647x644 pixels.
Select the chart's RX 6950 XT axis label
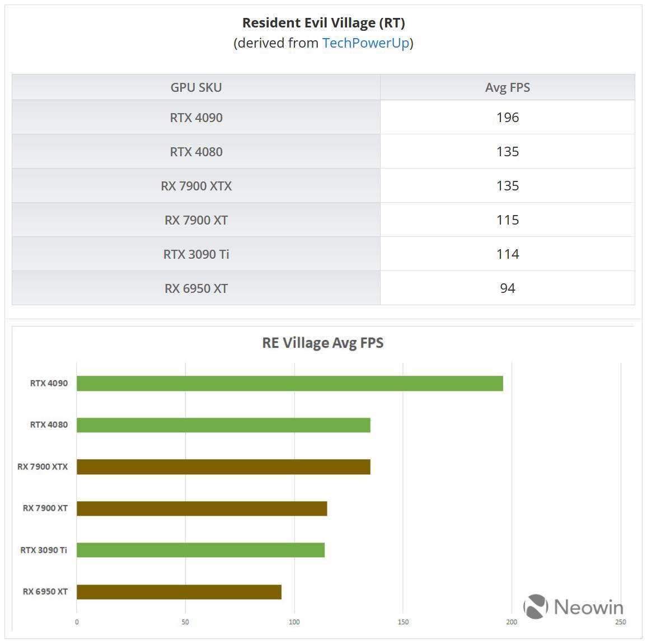[x=45, y=591]
